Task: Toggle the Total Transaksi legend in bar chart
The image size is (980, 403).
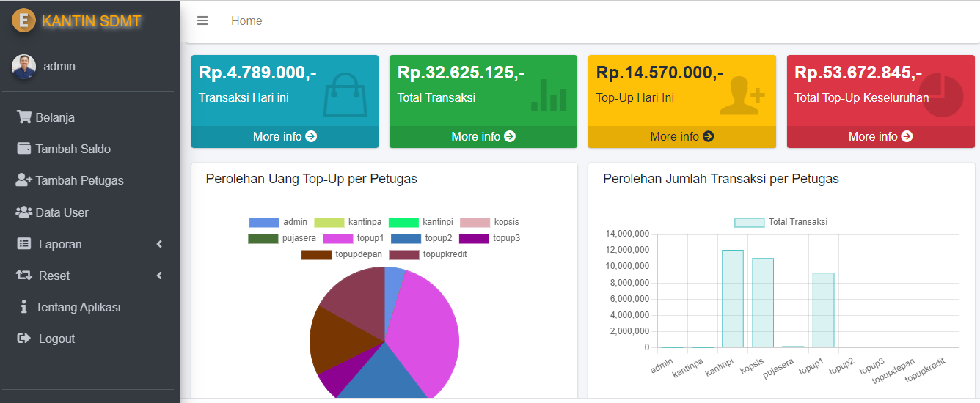Action: [780, 222]
